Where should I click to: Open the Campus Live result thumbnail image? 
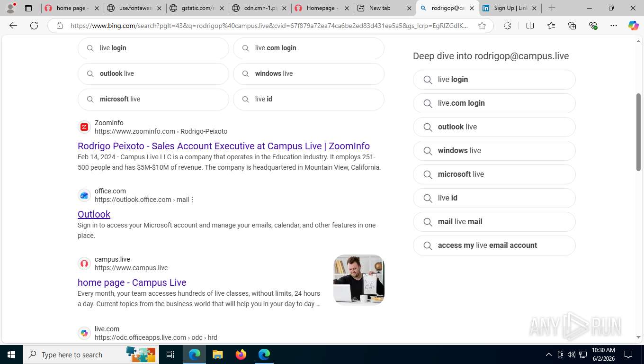pyautogui.click(x=358, y=280)
